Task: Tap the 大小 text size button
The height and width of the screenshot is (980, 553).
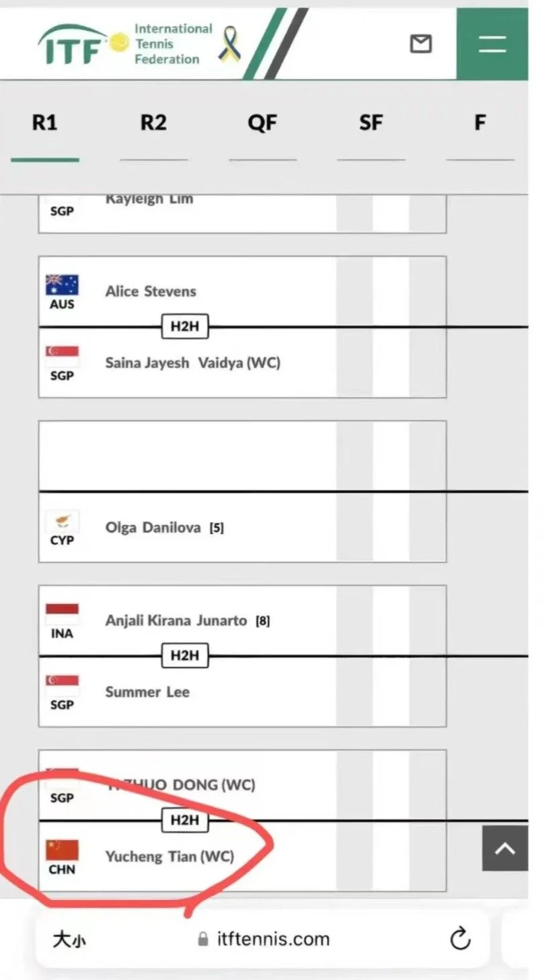Action: click(x=69, y=939)
